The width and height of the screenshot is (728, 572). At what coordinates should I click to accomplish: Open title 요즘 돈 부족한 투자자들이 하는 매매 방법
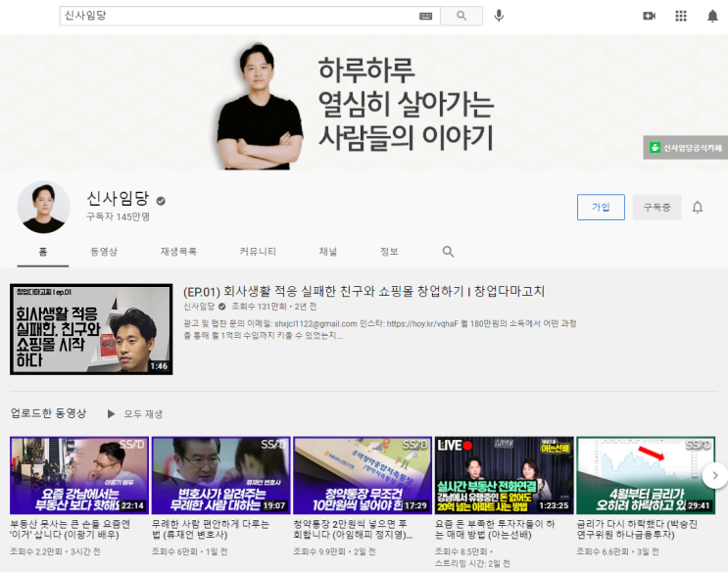495,529
